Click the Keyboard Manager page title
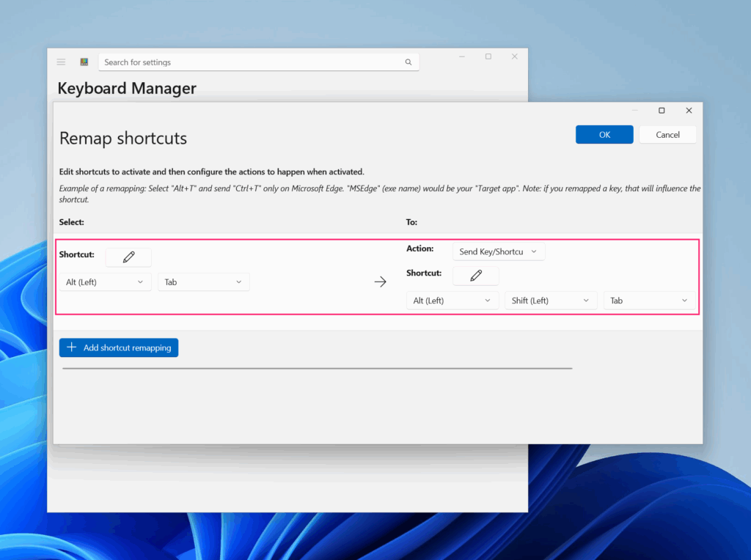Screen dimensions: 751x560 (x=127, y=88)
